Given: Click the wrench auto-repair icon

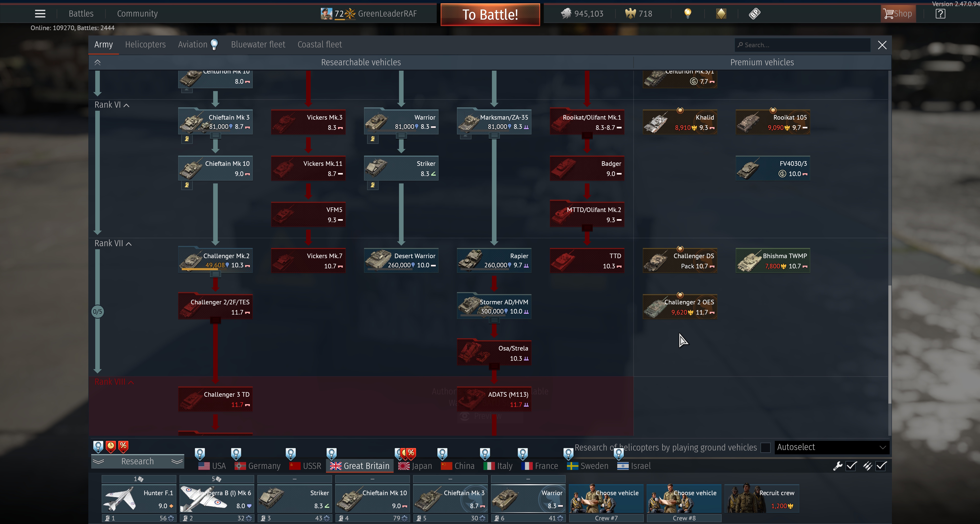Looking at the screenshot, I should pyautogui.click(x=837, y=466).
